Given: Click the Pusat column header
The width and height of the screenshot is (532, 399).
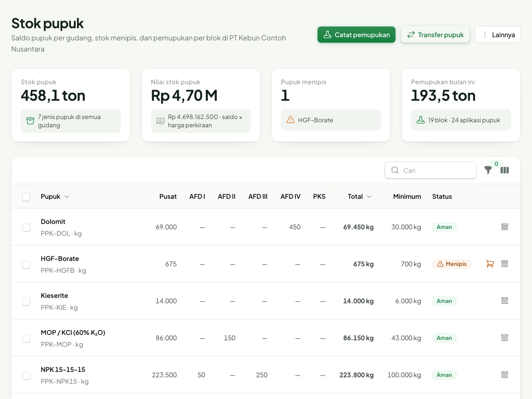Looking at the screenshot, I should tap(168, 196).
